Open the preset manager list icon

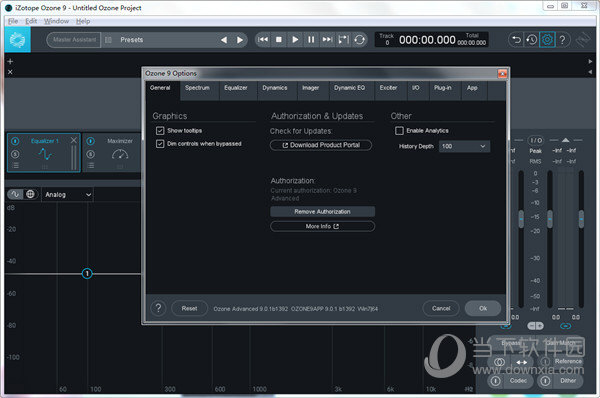coord(108,40)
